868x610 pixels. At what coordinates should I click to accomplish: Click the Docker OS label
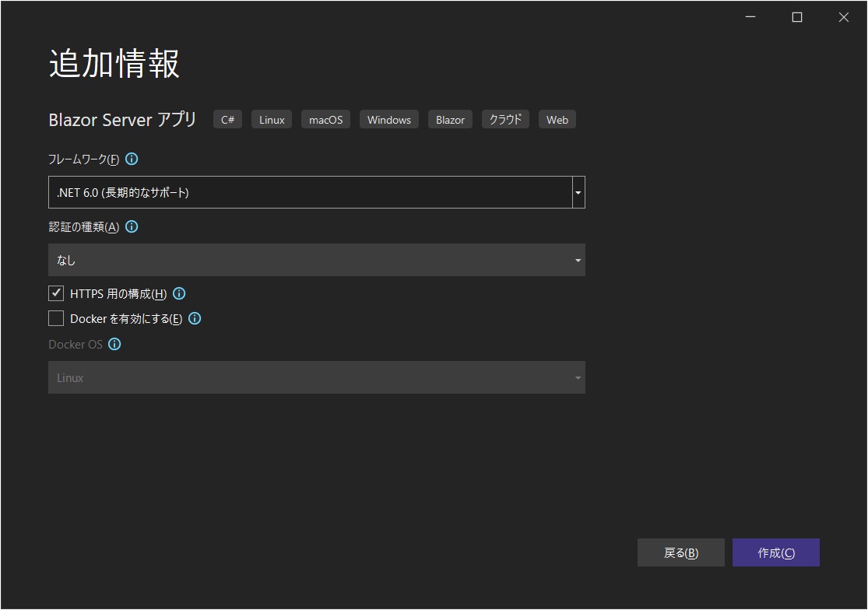76,345
